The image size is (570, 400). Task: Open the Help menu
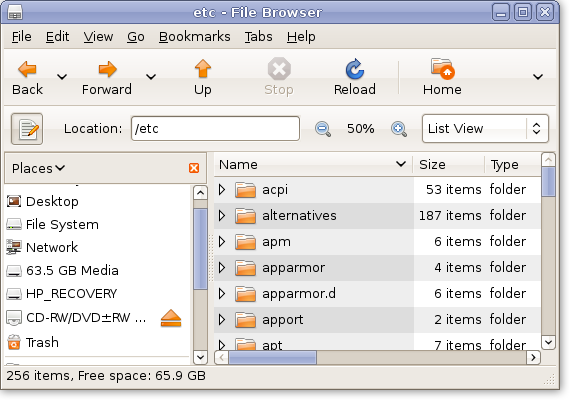301,37
